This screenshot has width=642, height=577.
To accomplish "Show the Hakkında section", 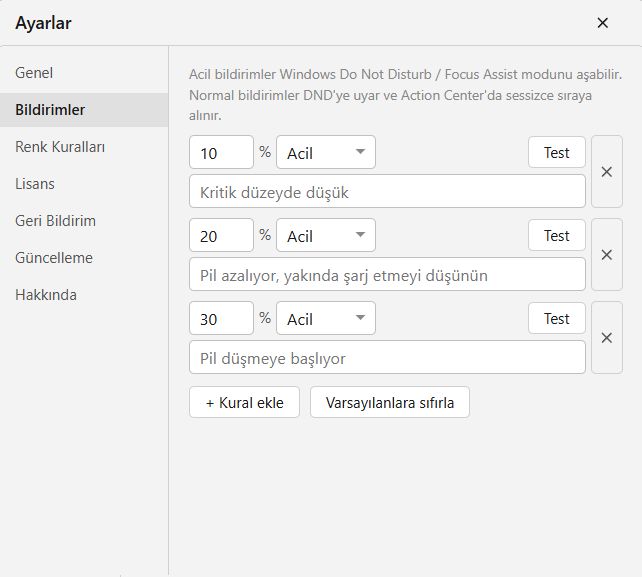I will 84,295.
